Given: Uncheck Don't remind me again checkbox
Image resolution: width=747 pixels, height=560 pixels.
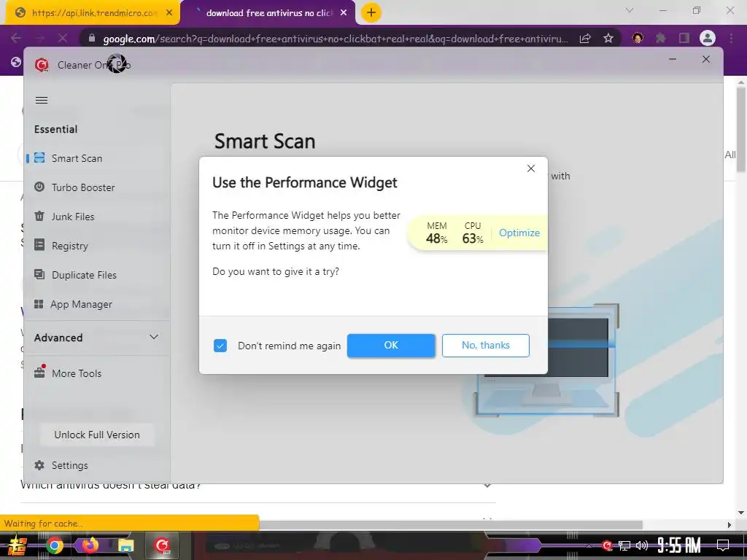Looking at the screenshot, I should point(220,346).
